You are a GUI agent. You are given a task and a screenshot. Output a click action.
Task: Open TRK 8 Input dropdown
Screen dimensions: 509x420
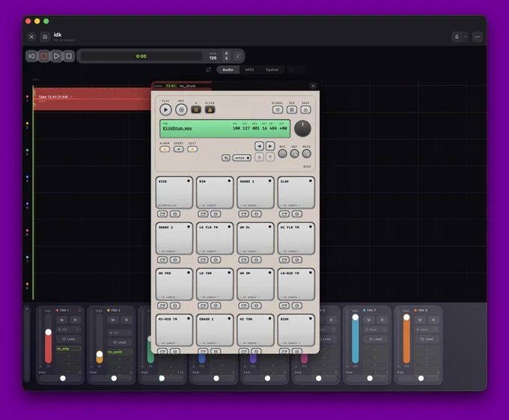coord(427,329)
